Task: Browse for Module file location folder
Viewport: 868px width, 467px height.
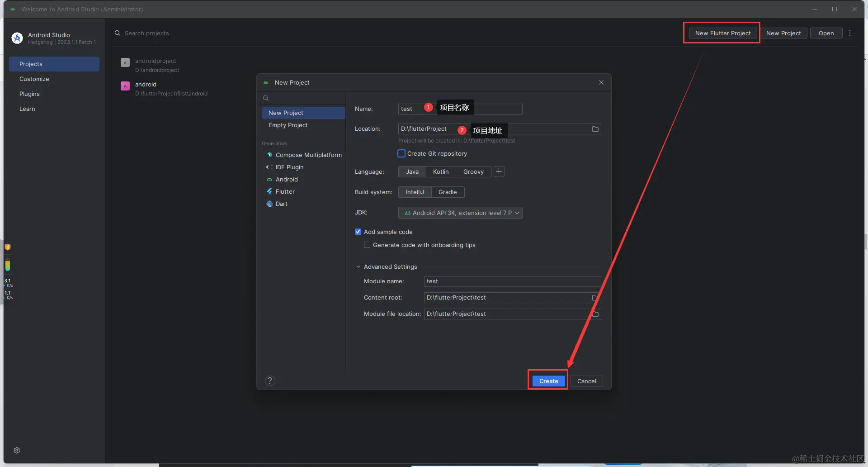Action: tap(595, 314)
